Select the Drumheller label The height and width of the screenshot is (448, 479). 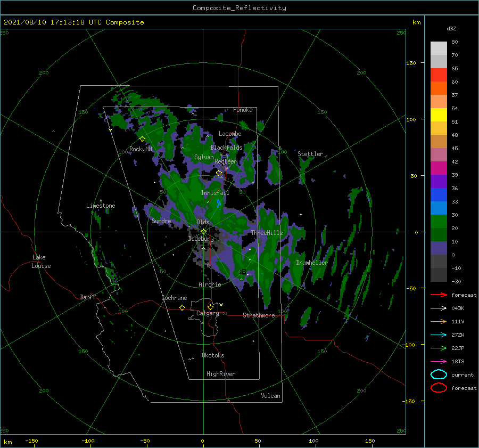point(312,263)
